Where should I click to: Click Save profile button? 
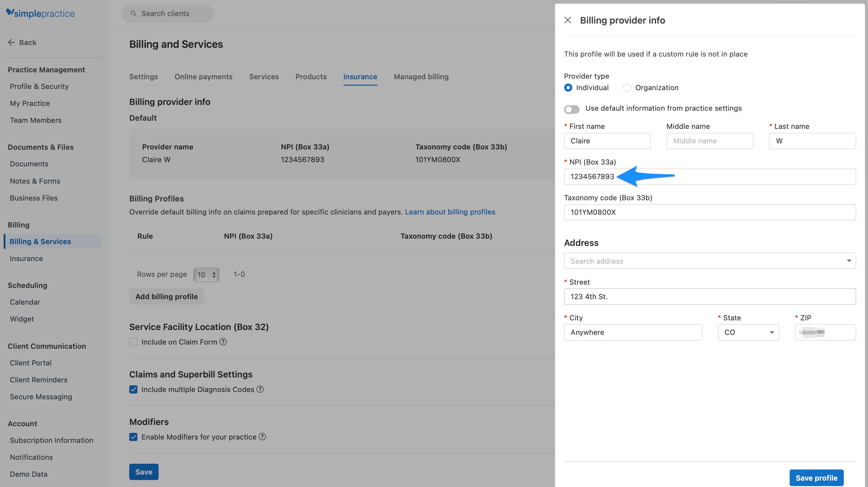tap(817, 478)
